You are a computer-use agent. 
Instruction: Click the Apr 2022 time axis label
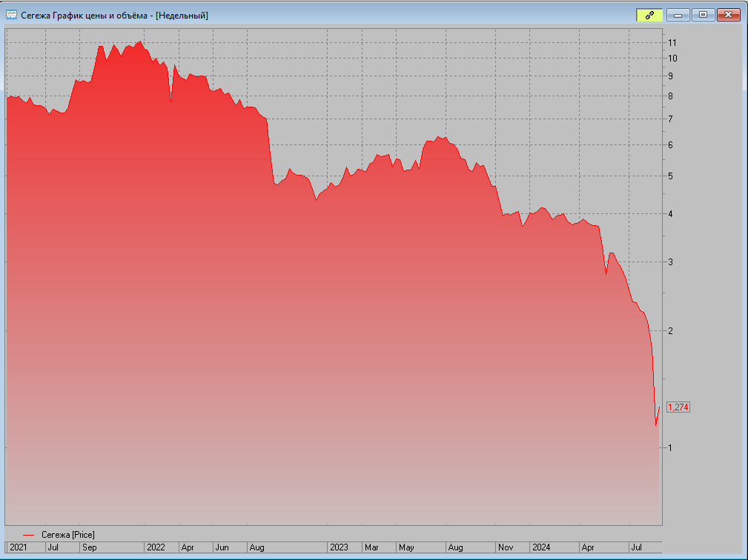[x=188, y=547]
